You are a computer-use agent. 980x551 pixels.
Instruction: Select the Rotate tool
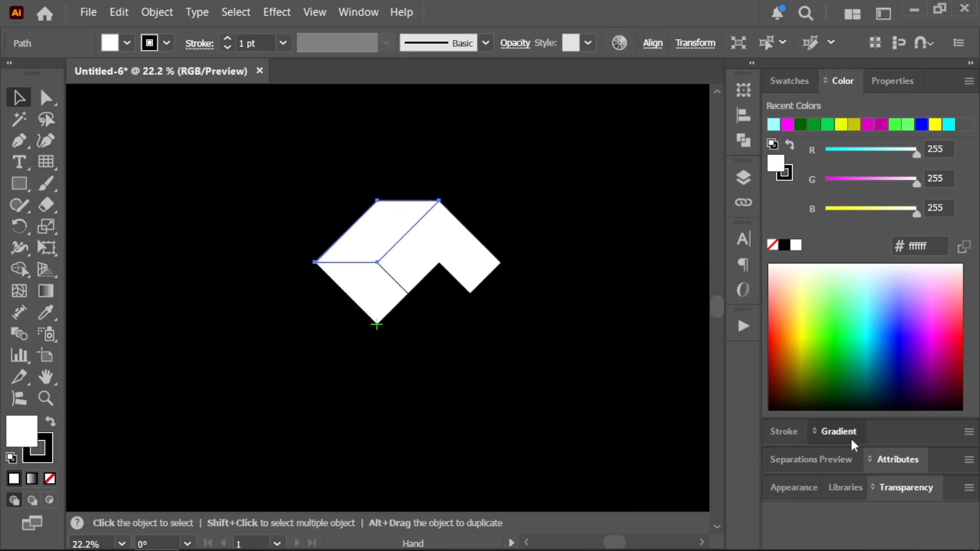point(19,226)
